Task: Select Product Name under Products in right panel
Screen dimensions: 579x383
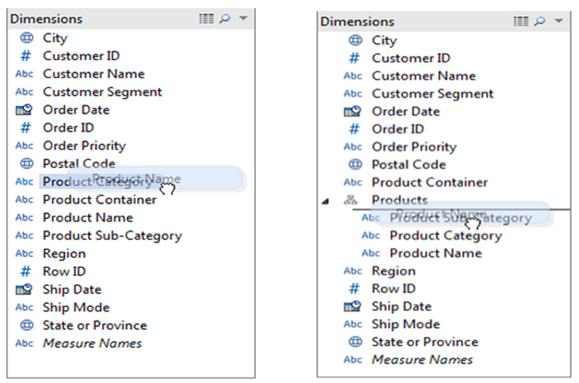Action: tap(436, 253)
